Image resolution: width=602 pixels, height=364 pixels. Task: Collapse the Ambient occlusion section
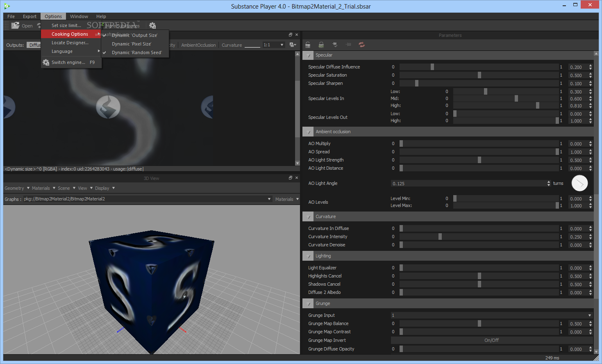[309, 132]
